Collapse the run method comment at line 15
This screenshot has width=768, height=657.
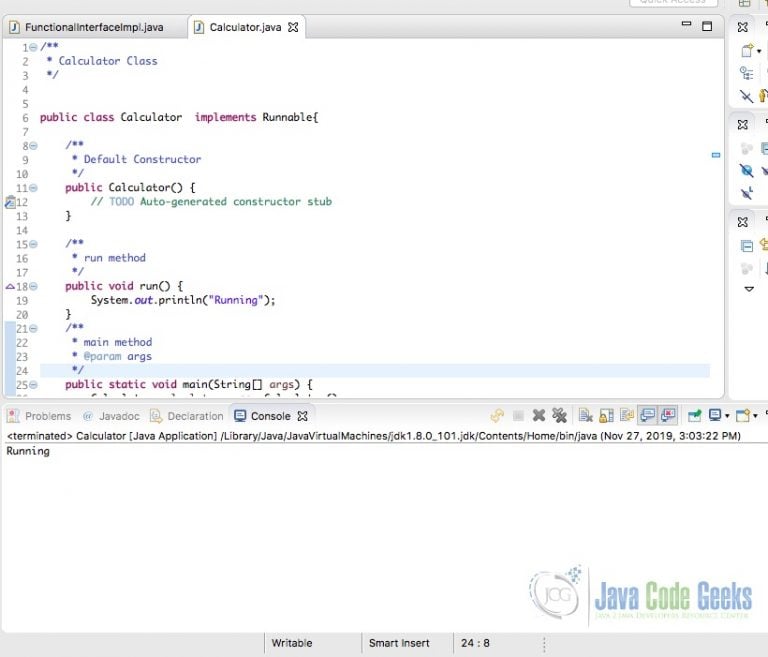point(33,244)
